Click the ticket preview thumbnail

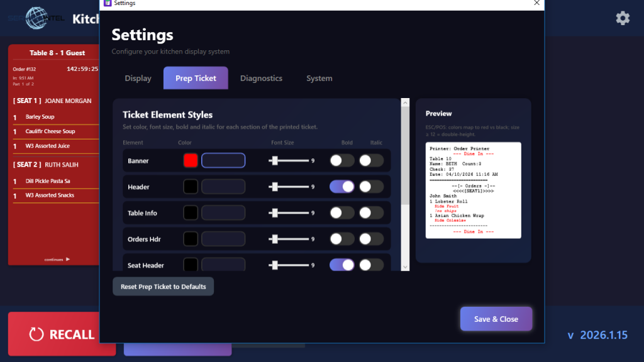click(x=473, y=190)
